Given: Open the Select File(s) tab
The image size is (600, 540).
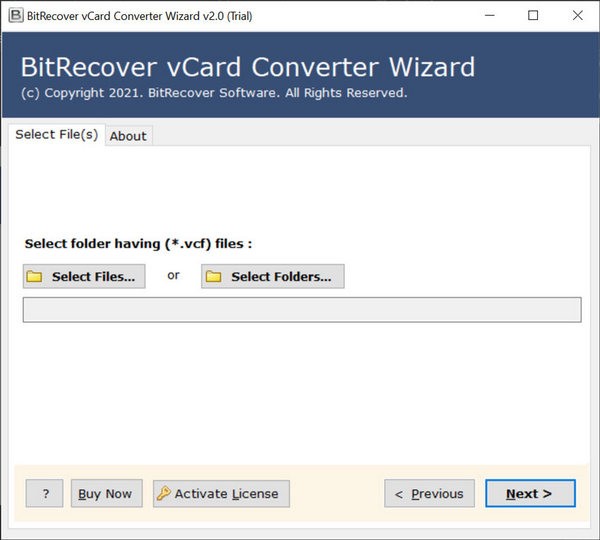Looking at the screenshot, I should 57,134.
